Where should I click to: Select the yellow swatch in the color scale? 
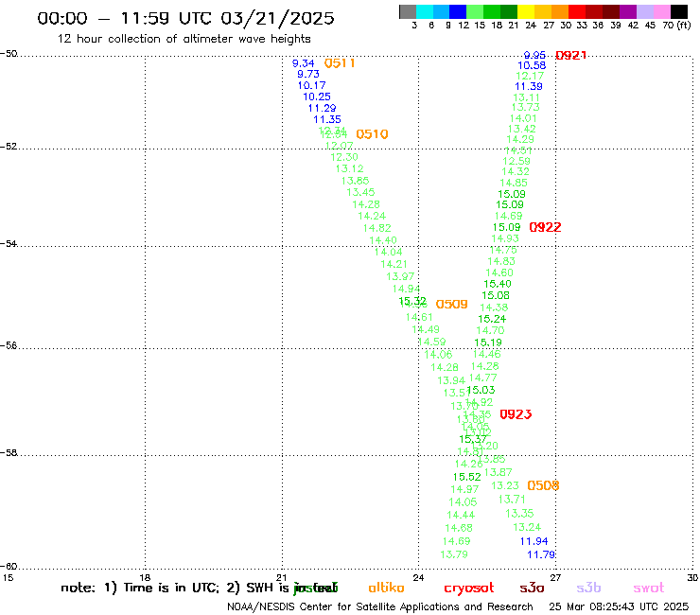click(526, 11)
